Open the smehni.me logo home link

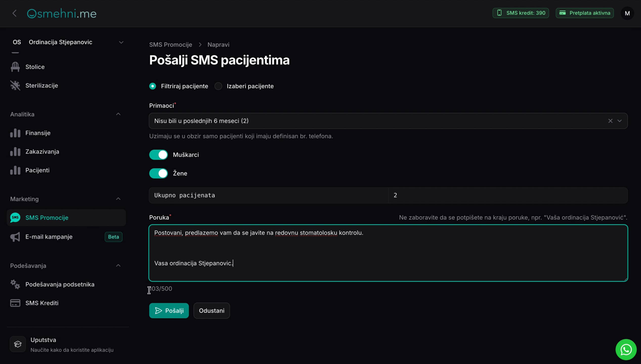(62, 13)
